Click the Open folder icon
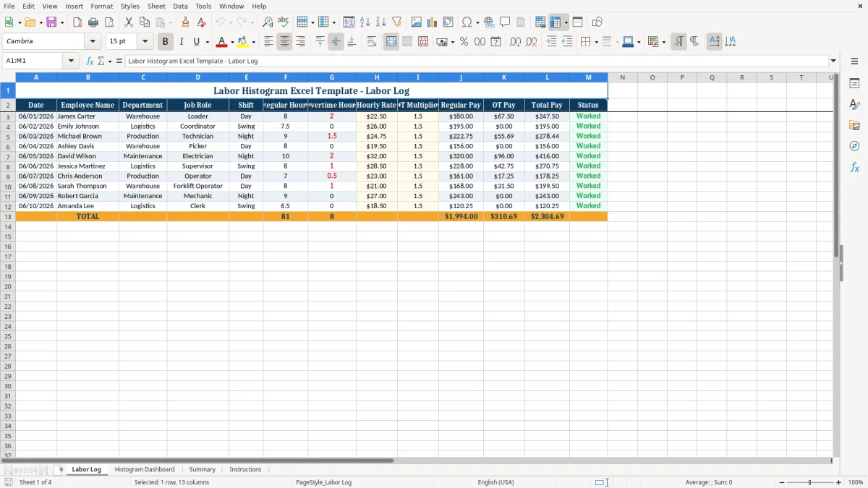The height and width of the screenshot is (488, 868). point(30,22)
